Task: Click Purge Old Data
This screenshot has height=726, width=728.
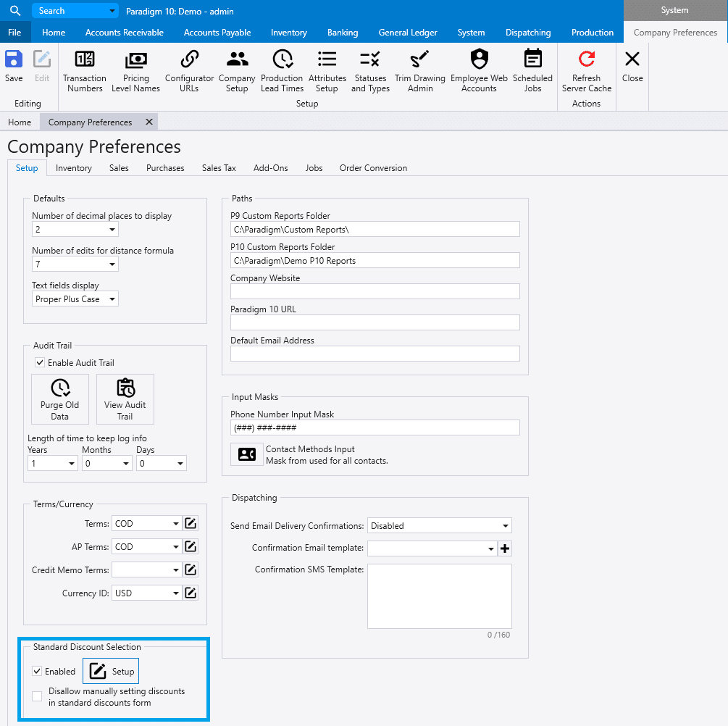Action: pos(60,399)
